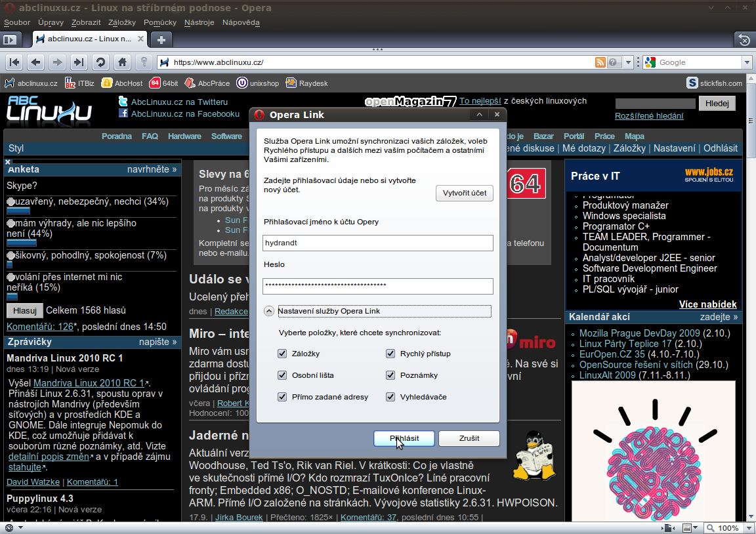Click the result bar under 'uzavřený' poll option
The height and width of the screenshot is (534, 756).
click(18, 211)
